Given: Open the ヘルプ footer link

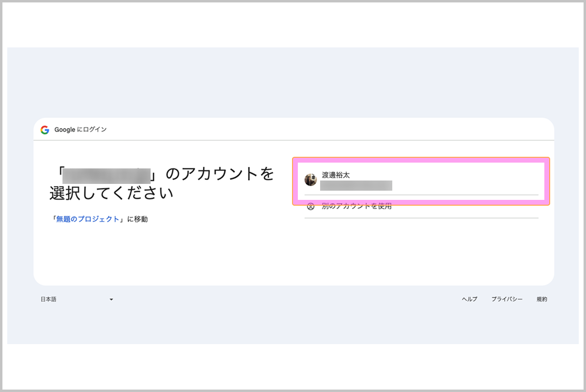Looking at the screenshot, I should click(x=469, y=300).
